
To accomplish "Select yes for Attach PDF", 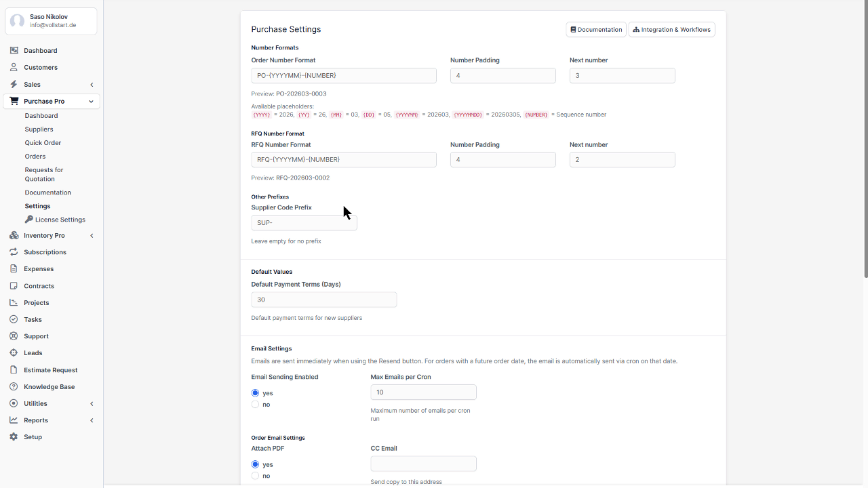I will tap(255, 465).
